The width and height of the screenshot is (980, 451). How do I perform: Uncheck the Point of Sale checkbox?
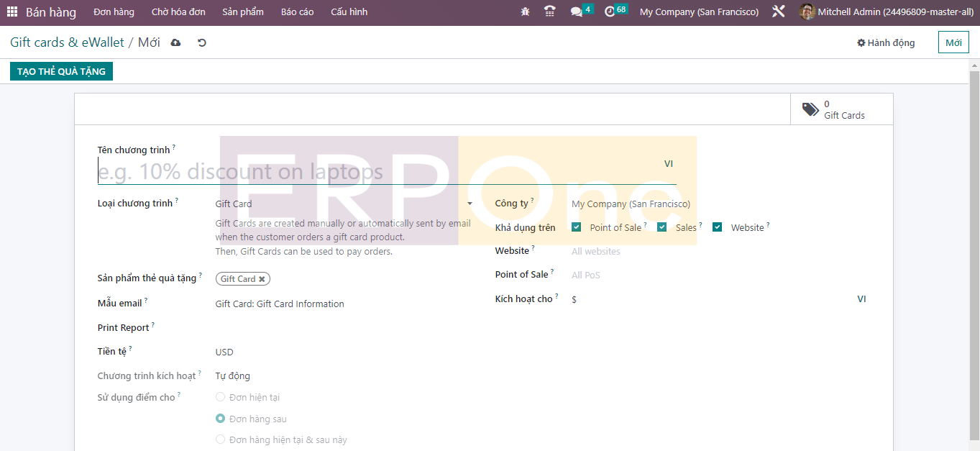[x=577, y=227]
